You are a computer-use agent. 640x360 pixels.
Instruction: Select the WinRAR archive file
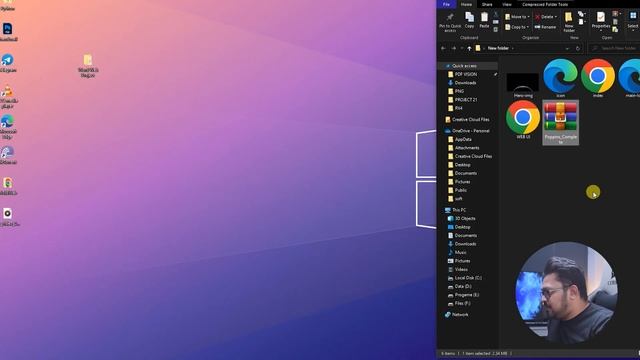[560, 122]
